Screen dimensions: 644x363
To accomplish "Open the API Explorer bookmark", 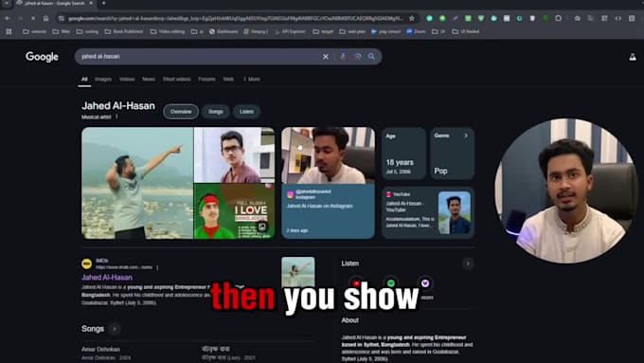I will tap(290, 31).
